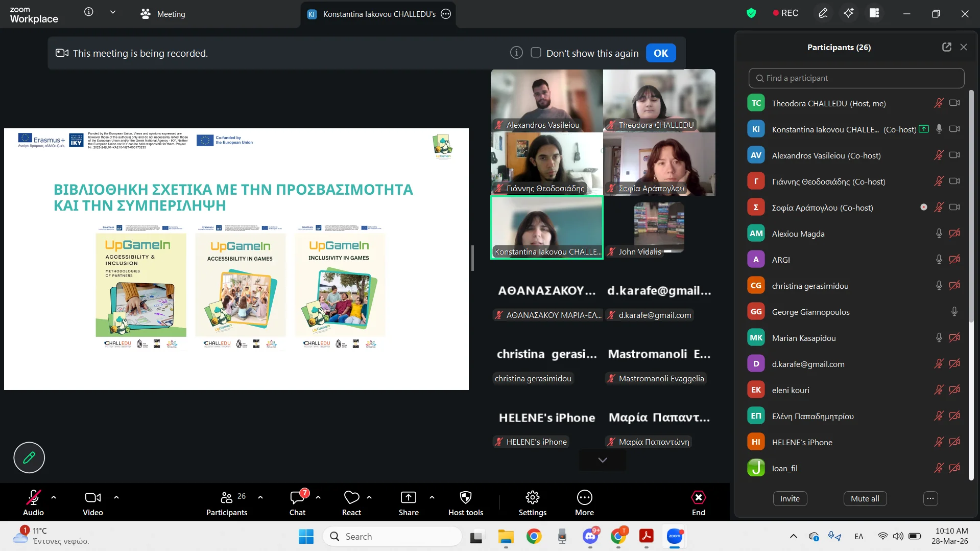The image size is (980, 551).
Task: Open the Settings gear in toolbar
Action: (533, 502)
